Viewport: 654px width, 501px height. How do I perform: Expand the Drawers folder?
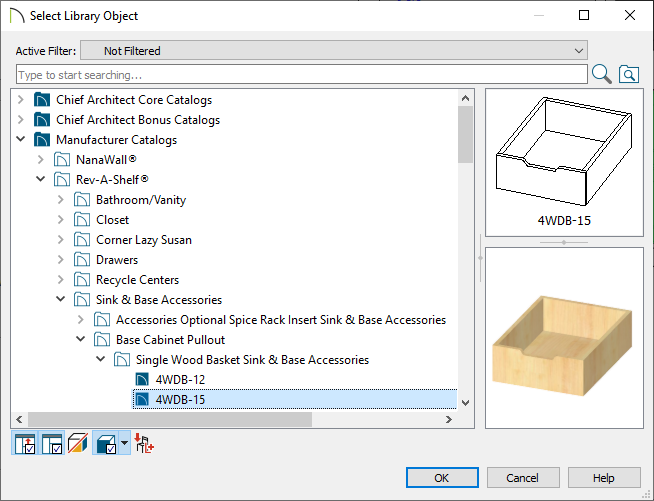click(60, 259)
